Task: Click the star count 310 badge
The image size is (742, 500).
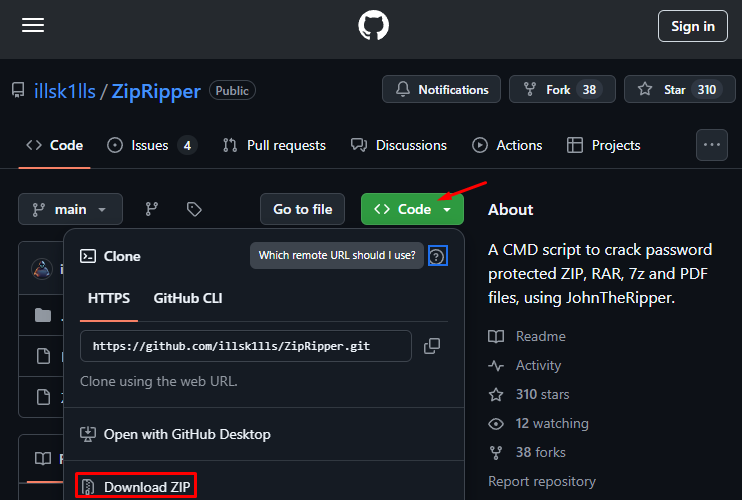Action: (707, 89)
